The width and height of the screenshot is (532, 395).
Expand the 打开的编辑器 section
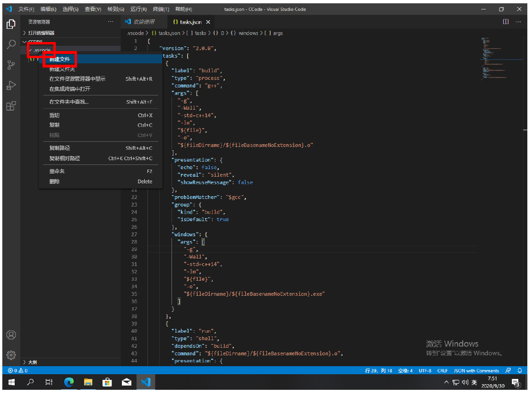[41, 33]
